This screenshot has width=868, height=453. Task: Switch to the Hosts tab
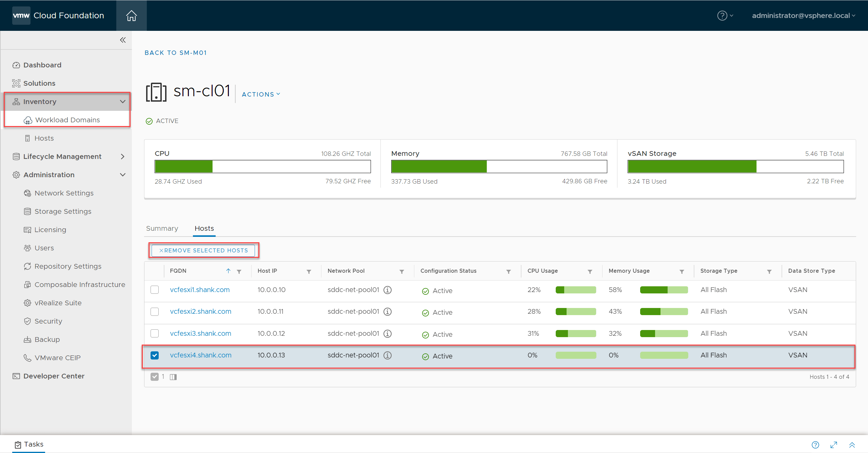tap(204, 229)
